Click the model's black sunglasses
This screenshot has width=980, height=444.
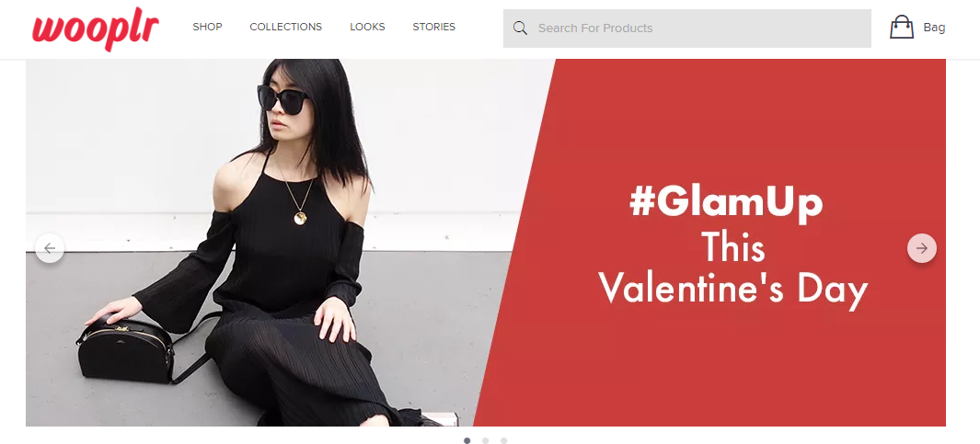[x=283, y=99]
